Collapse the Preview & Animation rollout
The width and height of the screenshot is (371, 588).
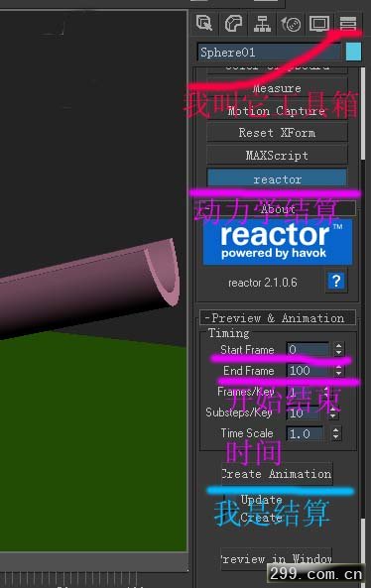point(278,317)
